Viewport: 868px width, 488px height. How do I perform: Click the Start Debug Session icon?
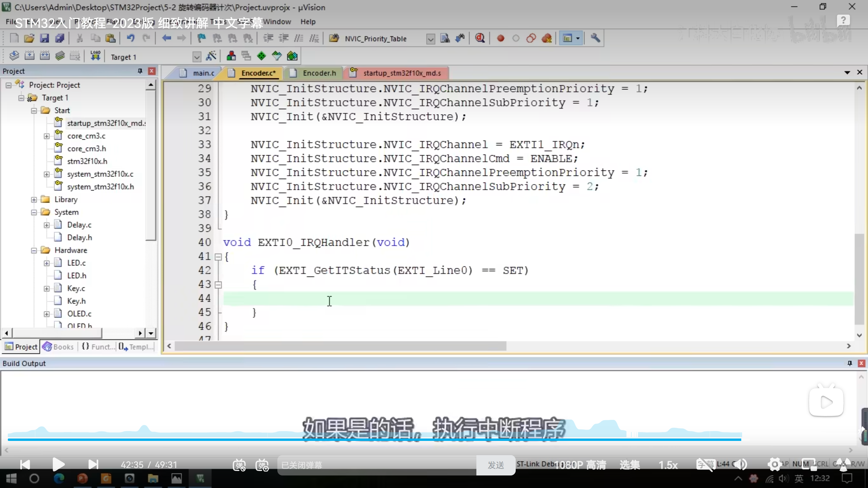[x=479, y=38]
